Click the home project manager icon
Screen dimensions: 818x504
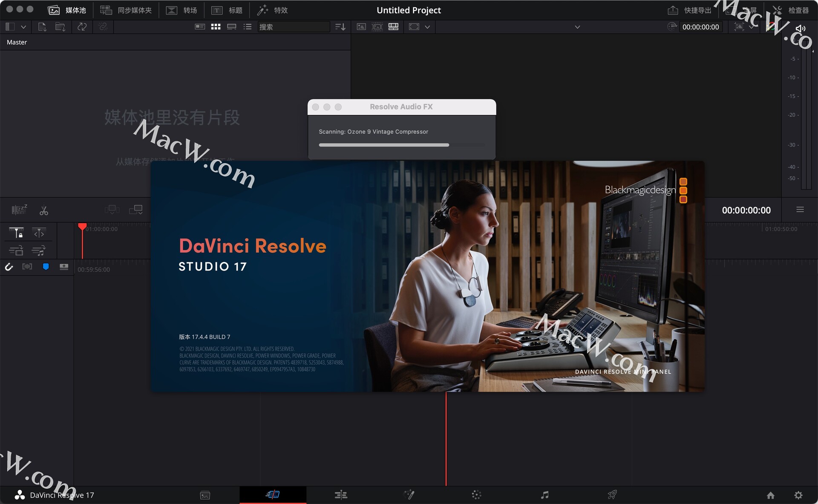(x=771, y=495)
